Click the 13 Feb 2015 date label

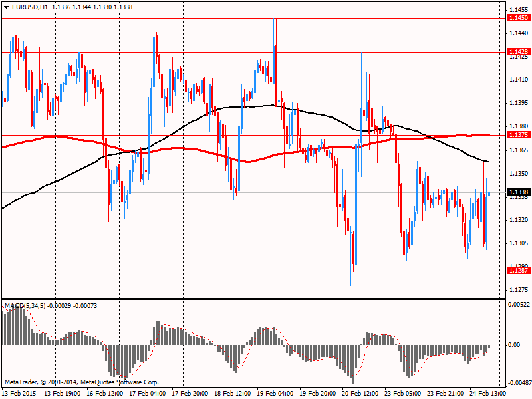[19, 393]
